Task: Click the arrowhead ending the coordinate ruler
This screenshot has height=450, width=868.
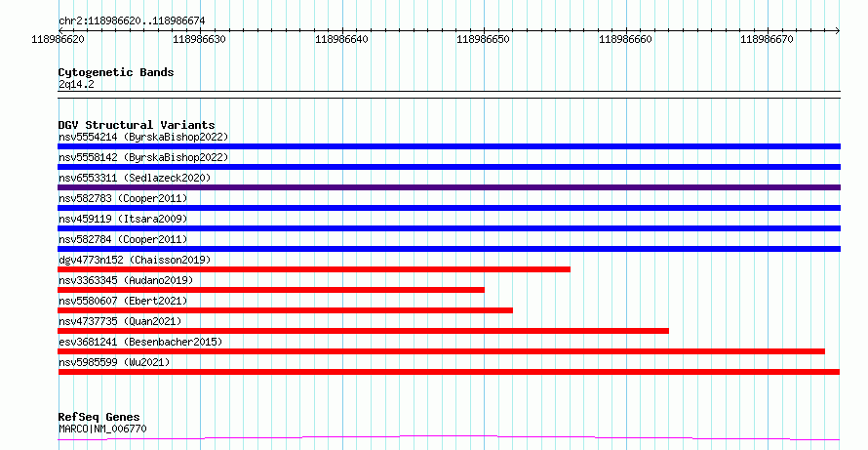Action: [838, 31]
